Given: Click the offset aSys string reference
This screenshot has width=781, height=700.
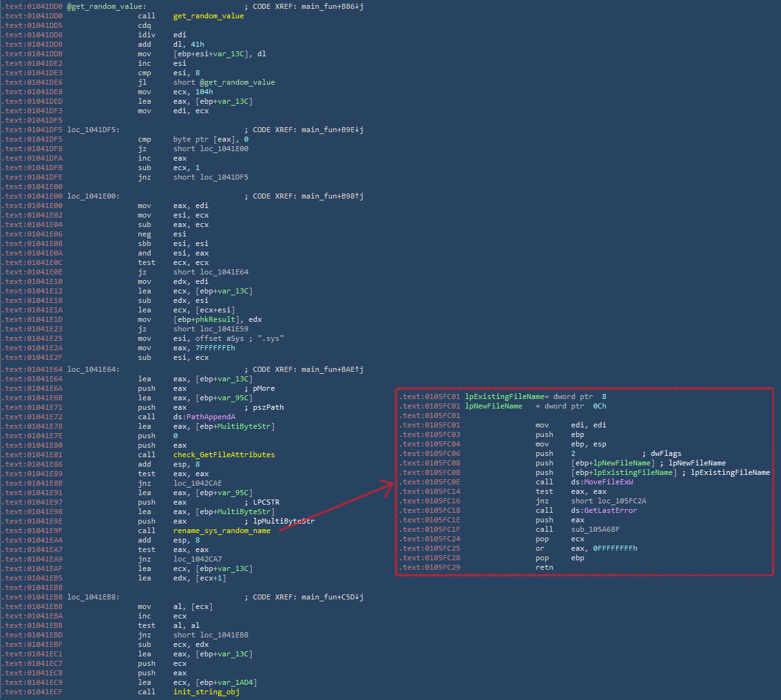Looking at the screenshot, I should [223, 338].
